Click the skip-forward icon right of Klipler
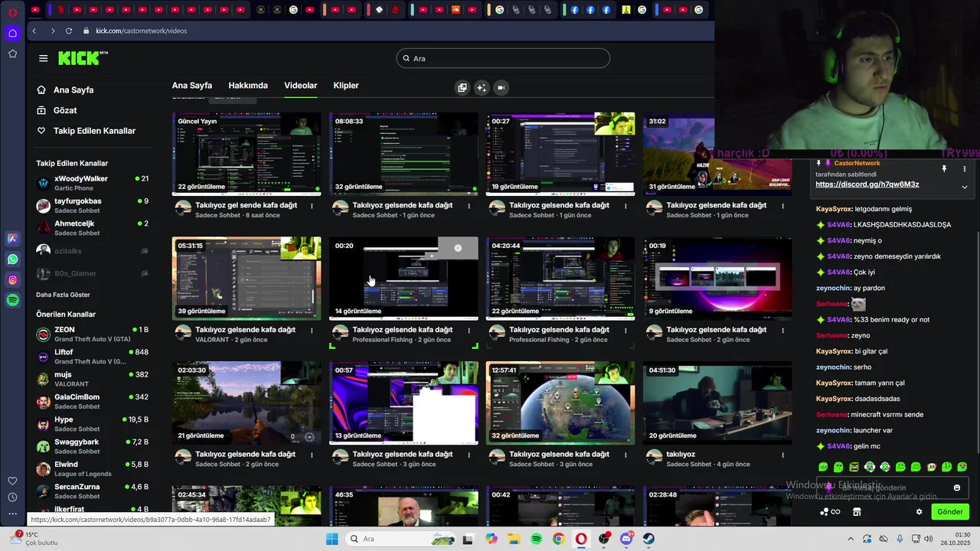Viewport: 980px width, 551px height. coord(501,87)
